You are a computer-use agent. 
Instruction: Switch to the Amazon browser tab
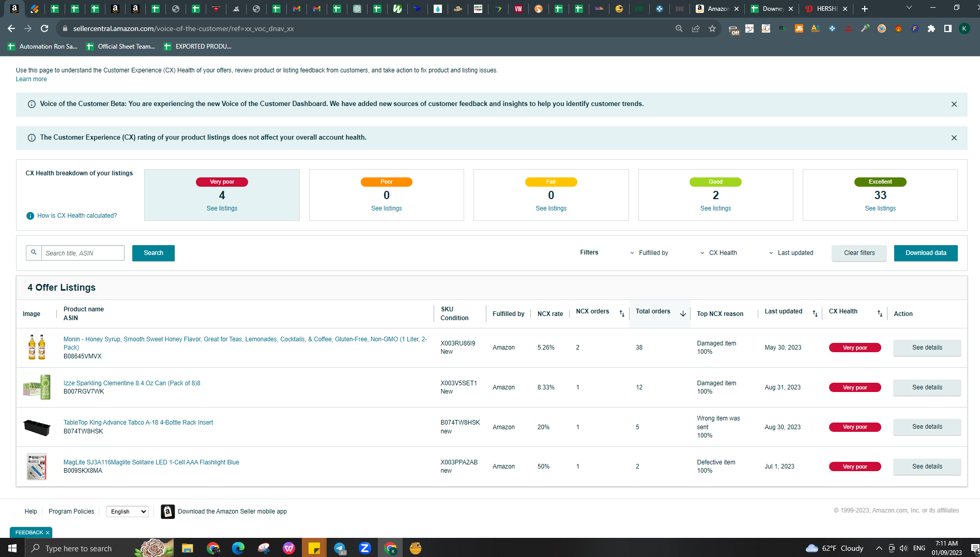point(717,9)
